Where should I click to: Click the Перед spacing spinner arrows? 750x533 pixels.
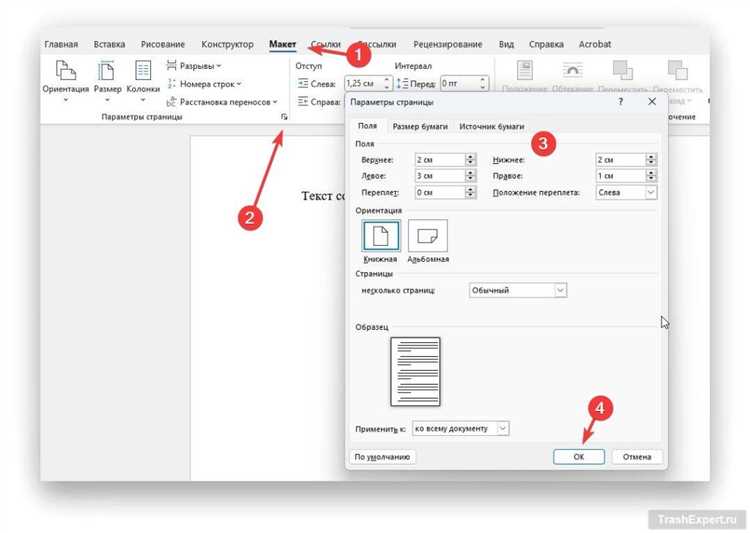point(483,83)
